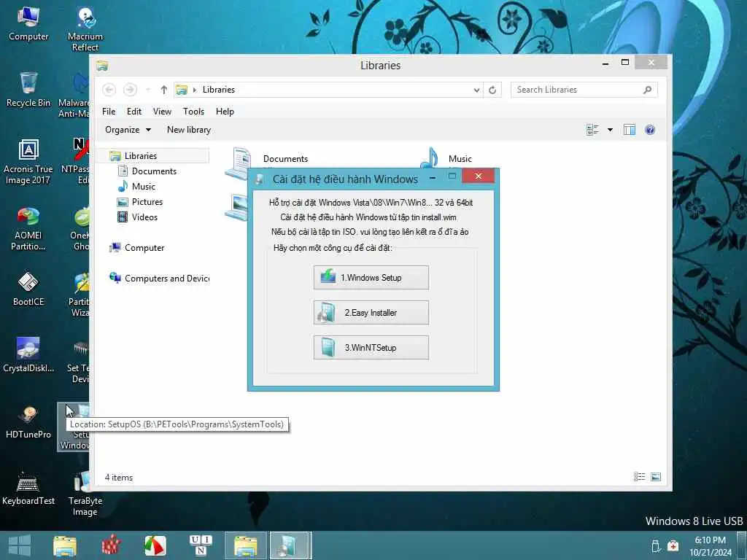
Task: Select Computers and Devices in tree
Action: (x=167, y=278)
